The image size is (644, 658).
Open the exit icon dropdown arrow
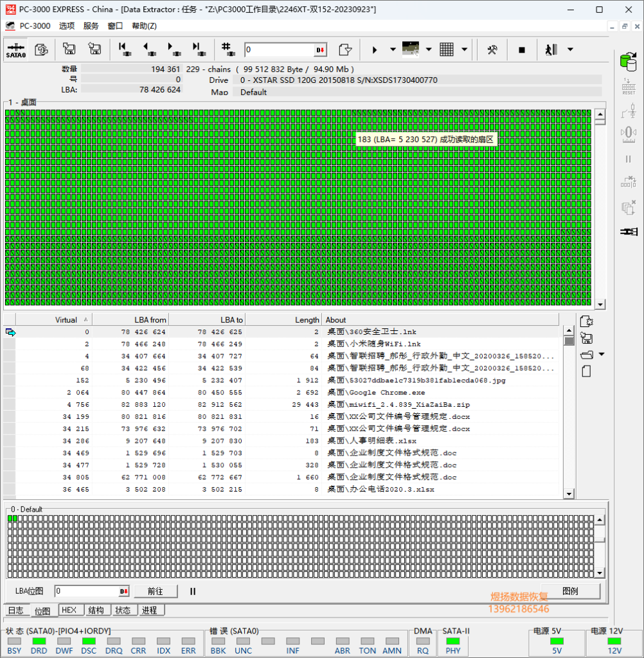point(570,49)
